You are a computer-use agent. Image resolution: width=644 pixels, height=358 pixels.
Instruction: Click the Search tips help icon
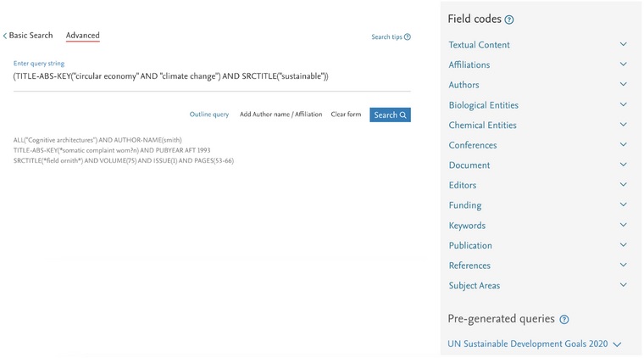[408, 37]
